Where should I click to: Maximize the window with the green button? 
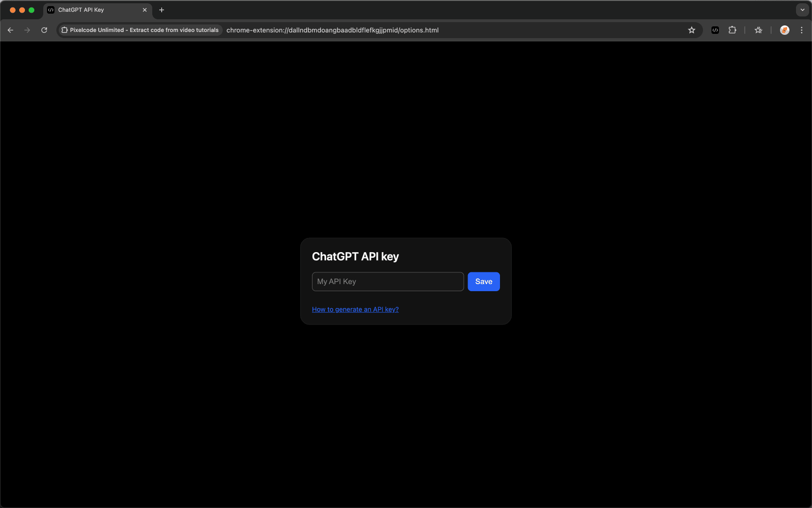click(x=31, y=10)
